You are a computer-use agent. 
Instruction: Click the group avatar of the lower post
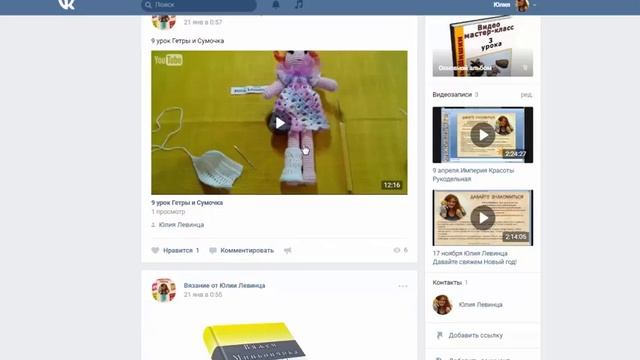tap(164, 290)
